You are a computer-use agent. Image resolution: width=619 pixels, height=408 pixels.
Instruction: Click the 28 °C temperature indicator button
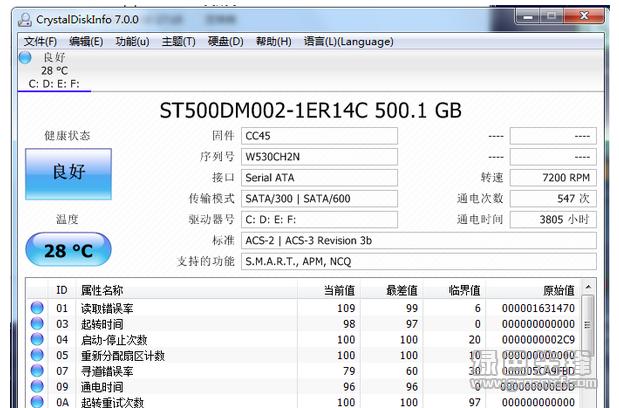(x=68, y=249)
